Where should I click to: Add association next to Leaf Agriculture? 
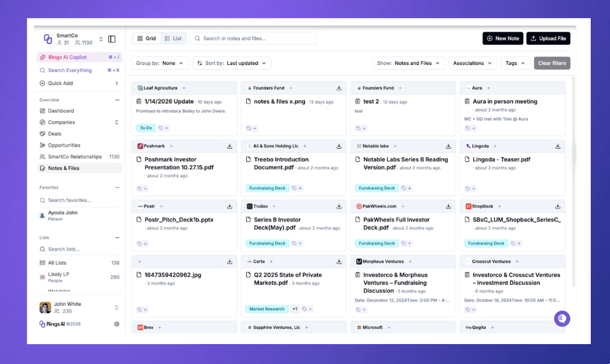tap(184, 88)
